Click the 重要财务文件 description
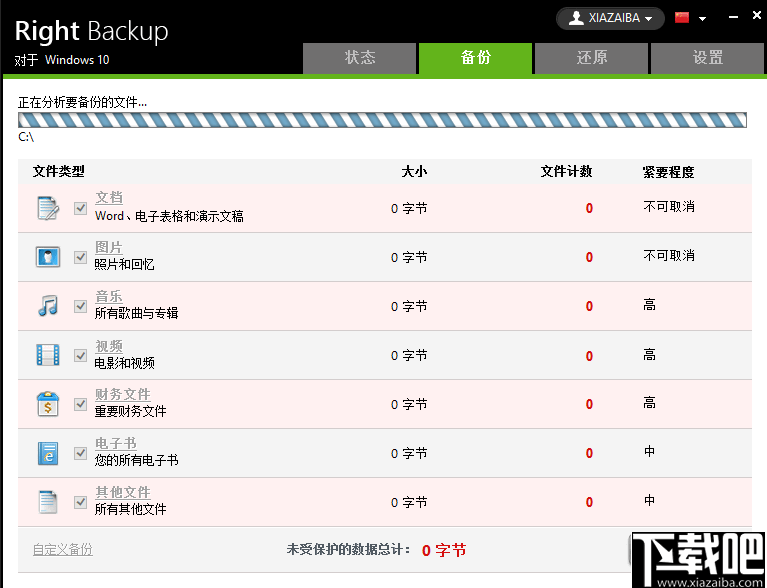This screenshot has height=588, width=767. pyautogui.click(x=130, y=411)
